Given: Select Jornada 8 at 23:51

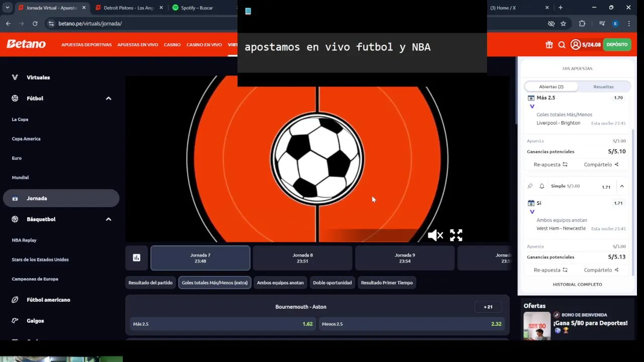Looking at the screenshot, I should pyautogui.click(x=302, y=258).
